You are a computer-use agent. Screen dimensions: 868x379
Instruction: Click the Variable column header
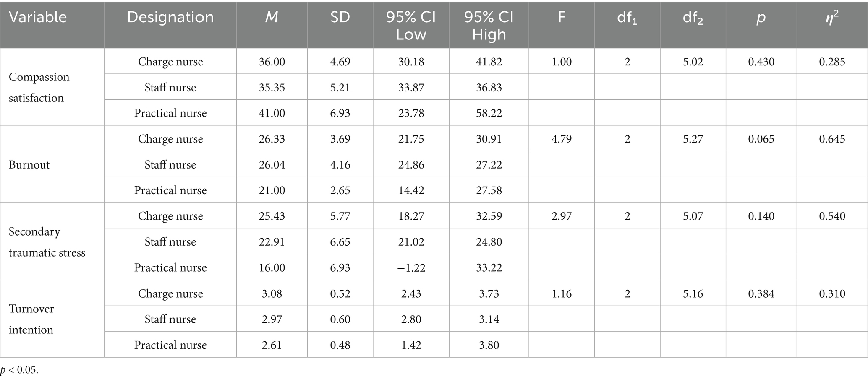[38, 17]
